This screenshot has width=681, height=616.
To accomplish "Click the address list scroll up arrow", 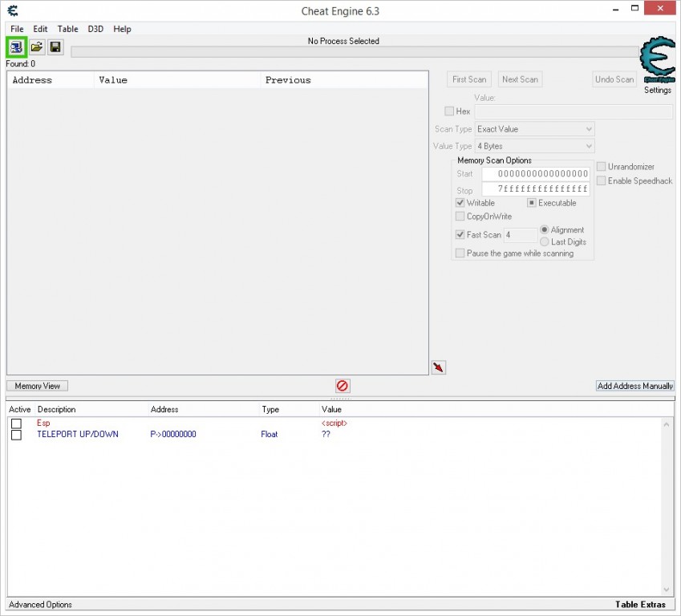I will [x=667, y=424].
